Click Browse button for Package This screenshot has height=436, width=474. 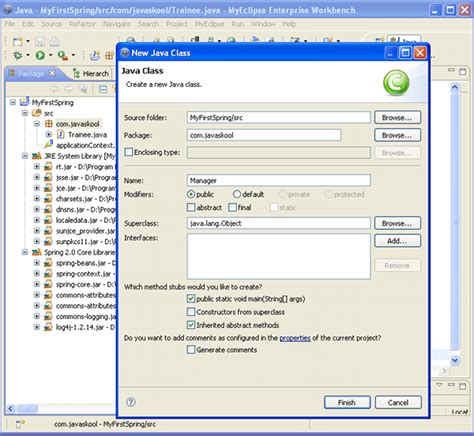(x=397, y=135)
